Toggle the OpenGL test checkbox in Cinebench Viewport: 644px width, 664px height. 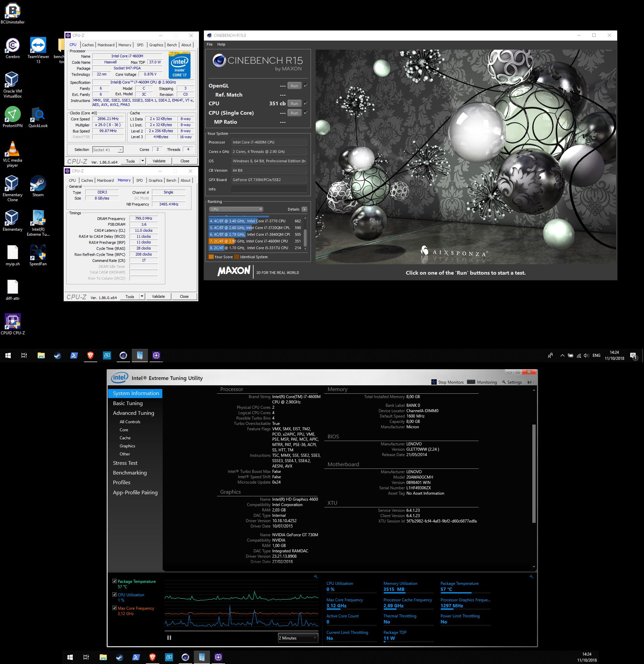point(306,86)
